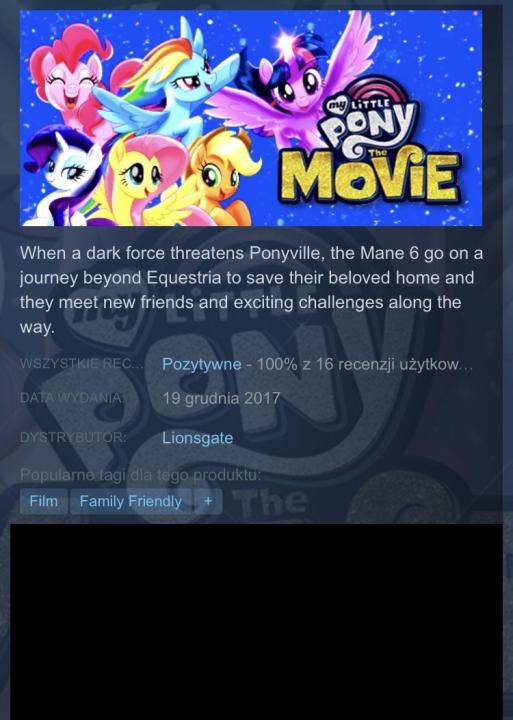513x720 pixels.
Task: Open the Pozytywne reviews link
Action: click(202, 364)
